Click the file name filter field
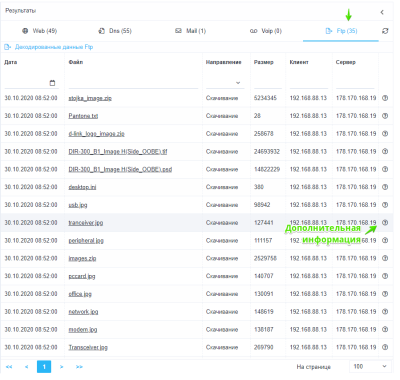Image resolution: width=400 pixels, height=380 pixels. [133, 83]
